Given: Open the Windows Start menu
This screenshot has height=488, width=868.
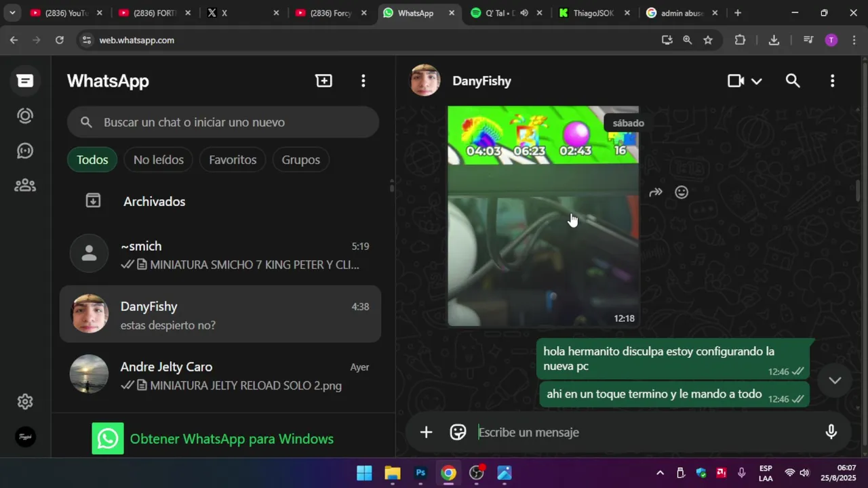Looking at the screenshot, I should tap(364, 473).
